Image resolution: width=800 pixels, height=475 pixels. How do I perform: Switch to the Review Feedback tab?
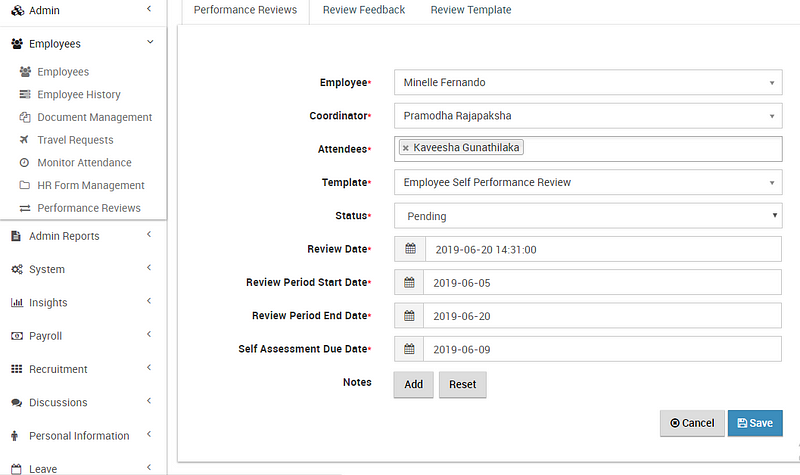coord(364,10)
